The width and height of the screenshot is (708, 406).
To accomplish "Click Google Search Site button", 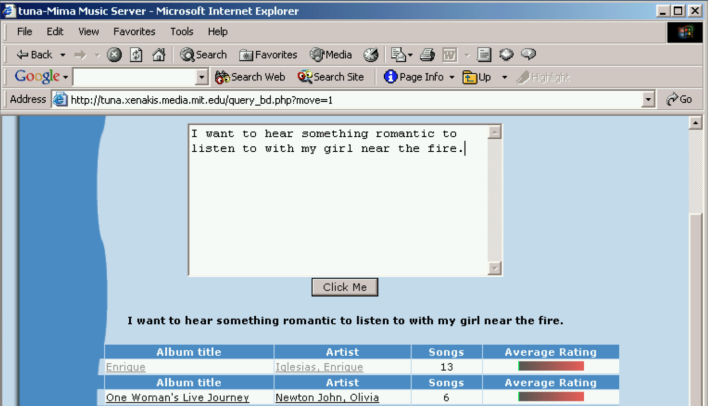I will click(x=331, y=77).
